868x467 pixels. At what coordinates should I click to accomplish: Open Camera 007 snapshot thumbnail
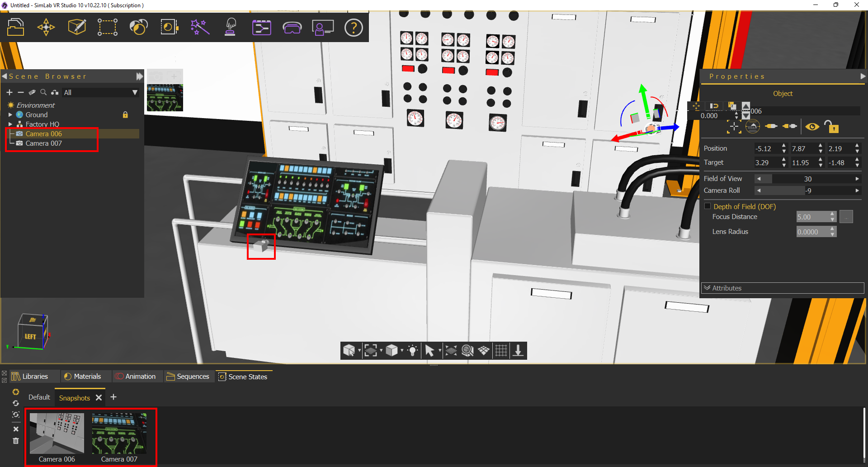tap(119, 434)
